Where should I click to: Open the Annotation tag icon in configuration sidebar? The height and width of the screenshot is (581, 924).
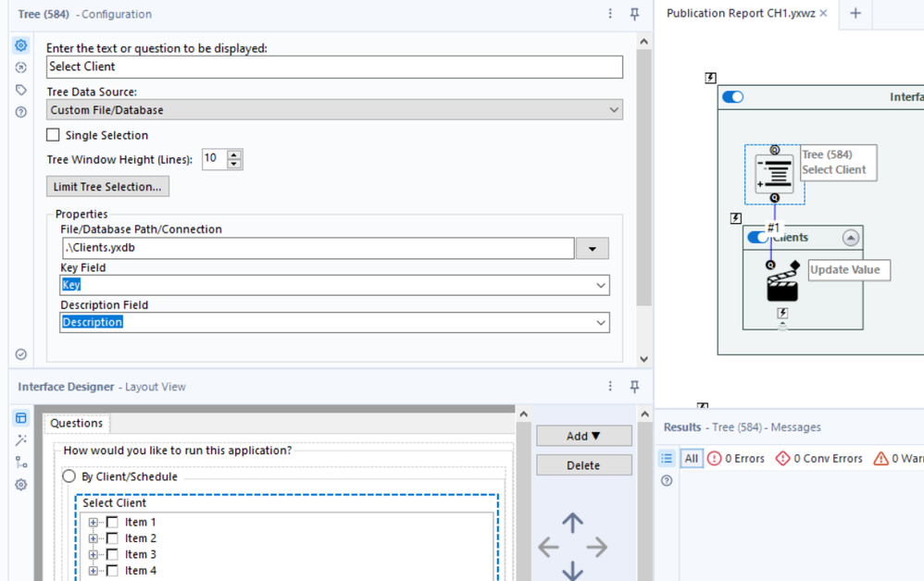click(x=20, y=90)
